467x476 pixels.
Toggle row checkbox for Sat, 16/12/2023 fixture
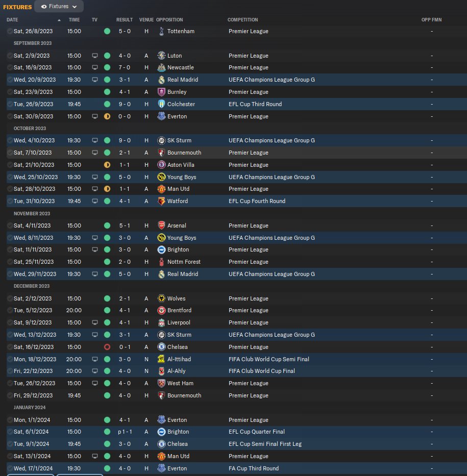point(10,347)
